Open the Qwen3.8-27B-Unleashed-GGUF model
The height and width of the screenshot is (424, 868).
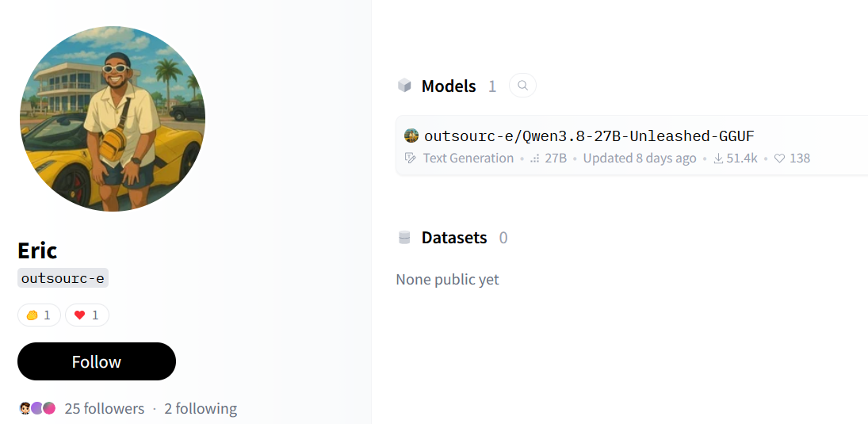(590, 136)
